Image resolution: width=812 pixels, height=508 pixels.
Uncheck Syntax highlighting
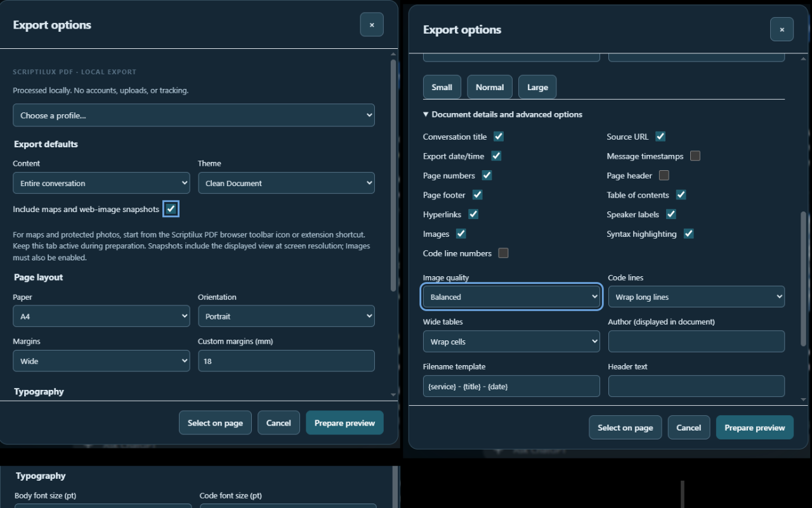(688, 234)
